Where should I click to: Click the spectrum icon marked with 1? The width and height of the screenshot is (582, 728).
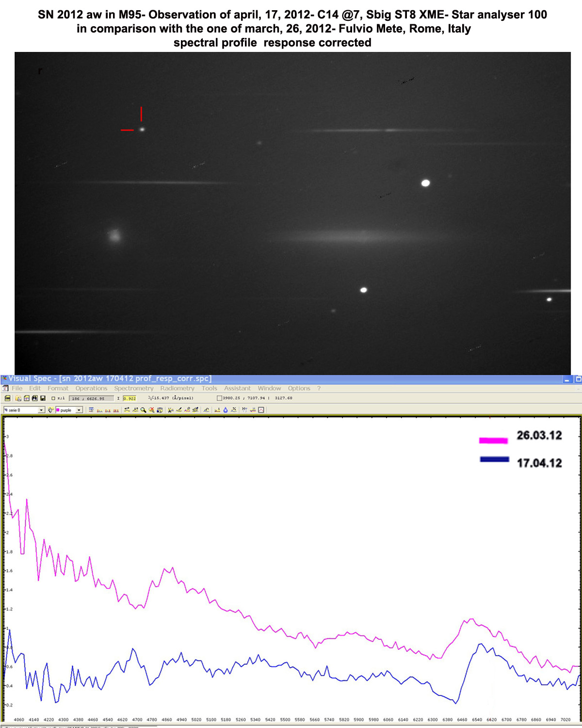coord(217,410)
